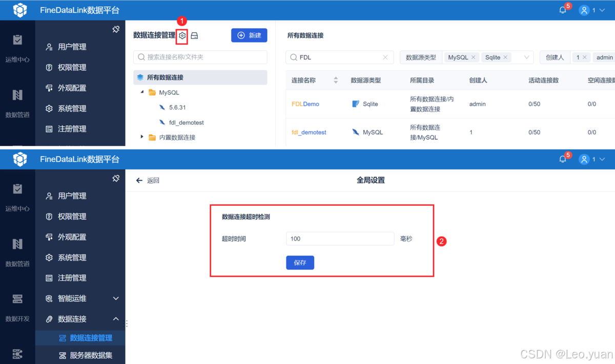Click the admin creator filter tag

[604, 57]
